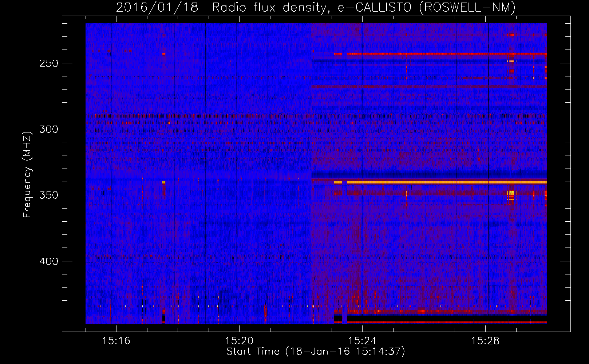Click 'Radio flux density,' in the title
589x364 pixels.
pyautogui.click(x=271, y=7)
